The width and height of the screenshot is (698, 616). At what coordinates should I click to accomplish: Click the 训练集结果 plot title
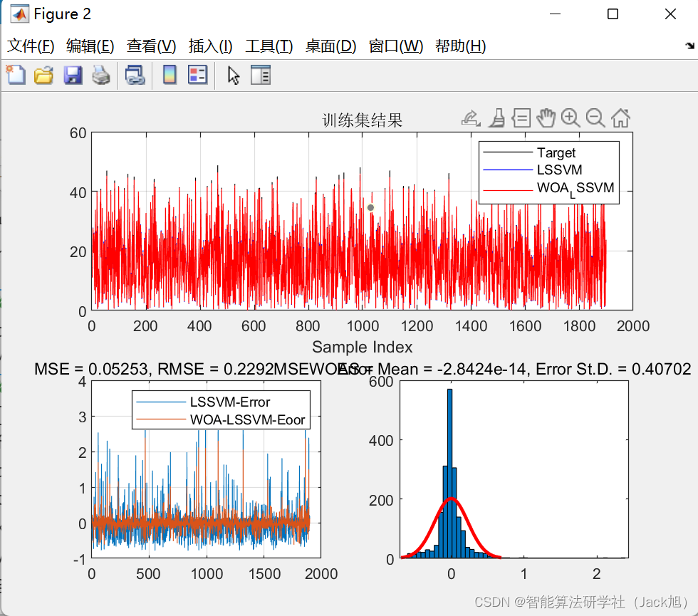coord(363,120)
